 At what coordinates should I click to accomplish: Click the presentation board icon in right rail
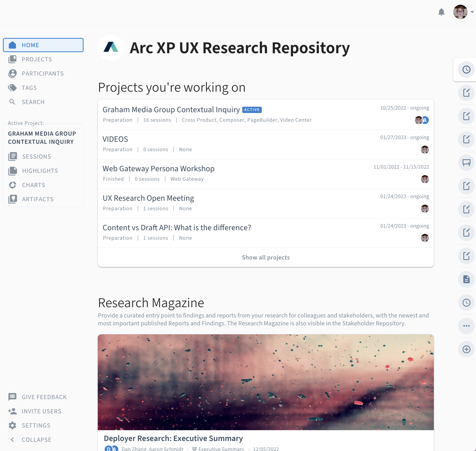click(x=467, y=163)
